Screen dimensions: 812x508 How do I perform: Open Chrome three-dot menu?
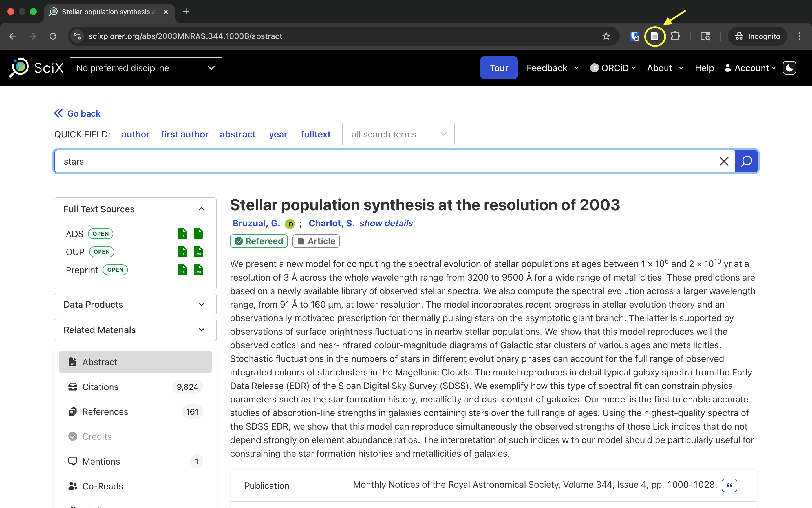800,36
